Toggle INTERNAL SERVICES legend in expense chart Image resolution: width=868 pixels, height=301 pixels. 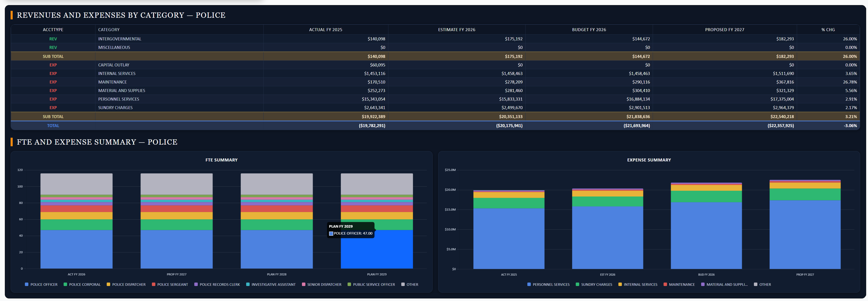(x=638, y=284)
